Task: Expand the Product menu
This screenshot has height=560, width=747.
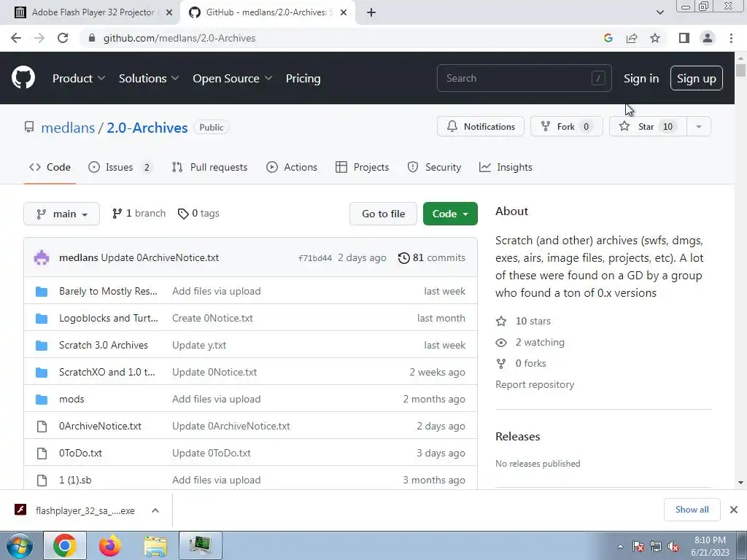Action: [x=79, y=79]
